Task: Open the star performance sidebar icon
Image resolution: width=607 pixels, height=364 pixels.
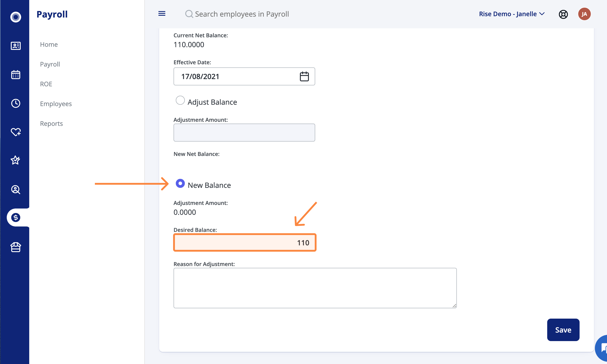Action: pyautogui.click(x=16, y=160)
